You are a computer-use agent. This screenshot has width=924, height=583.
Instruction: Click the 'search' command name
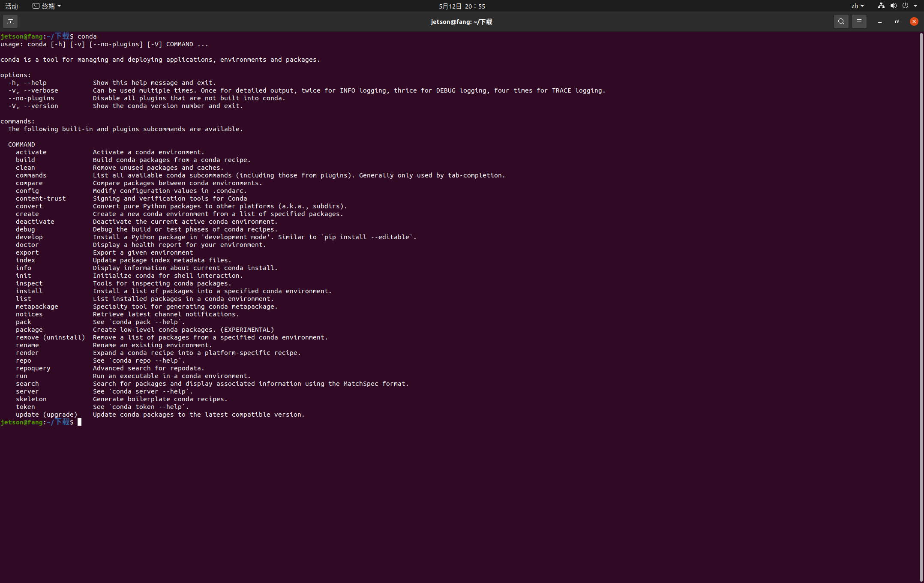[x=27, y=384]
